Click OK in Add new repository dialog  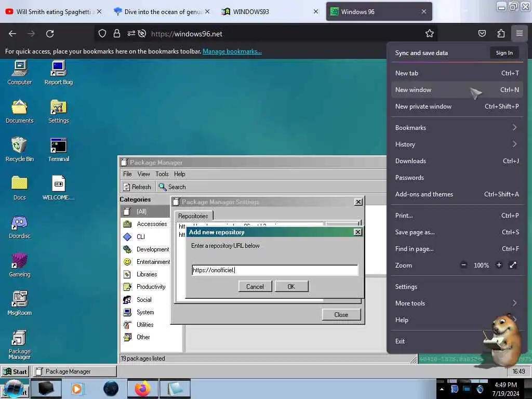pos(291,287)
